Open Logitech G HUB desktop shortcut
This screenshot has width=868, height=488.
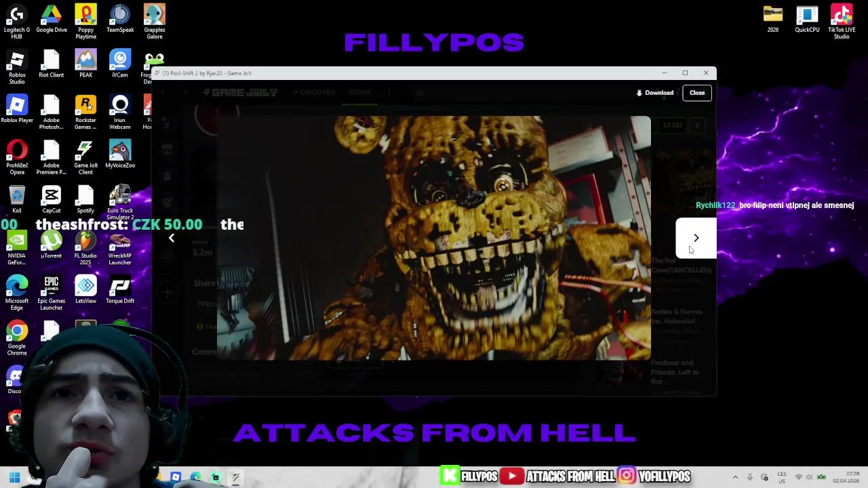pyautogui.click(x=17, y=21)
